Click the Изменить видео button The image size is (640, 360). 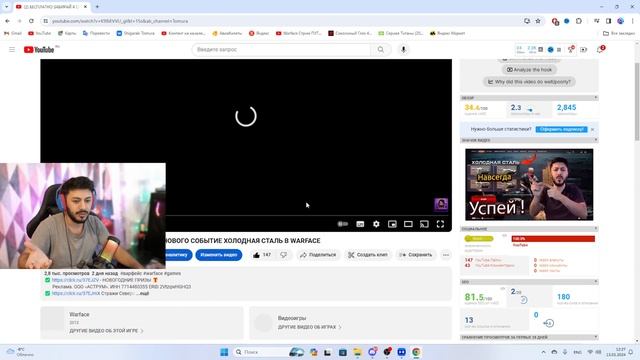coord(219,255)
